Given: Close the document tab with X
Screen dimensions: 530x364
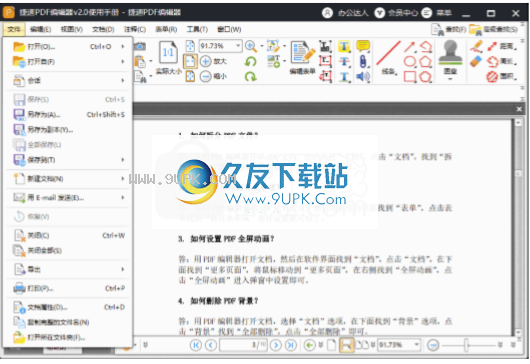Looking at the screenshot, I should coord(519,109).
